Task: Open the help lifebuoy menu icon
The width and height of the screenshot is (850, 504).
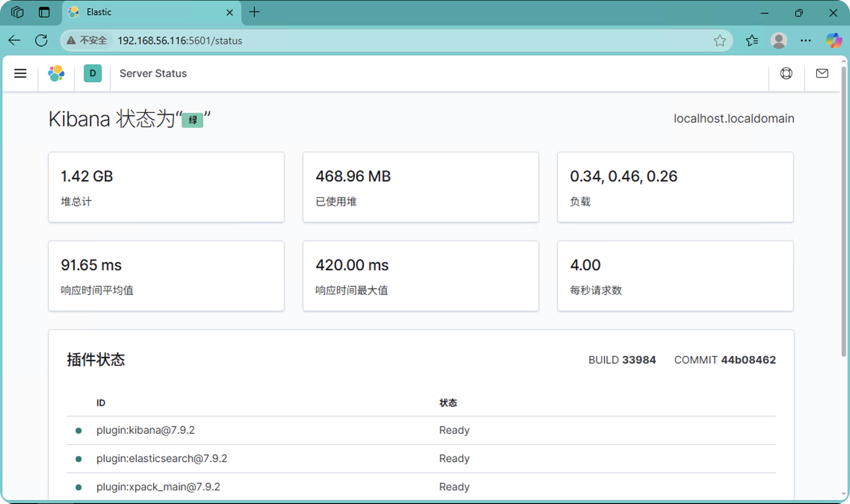Action: [786, 73]
